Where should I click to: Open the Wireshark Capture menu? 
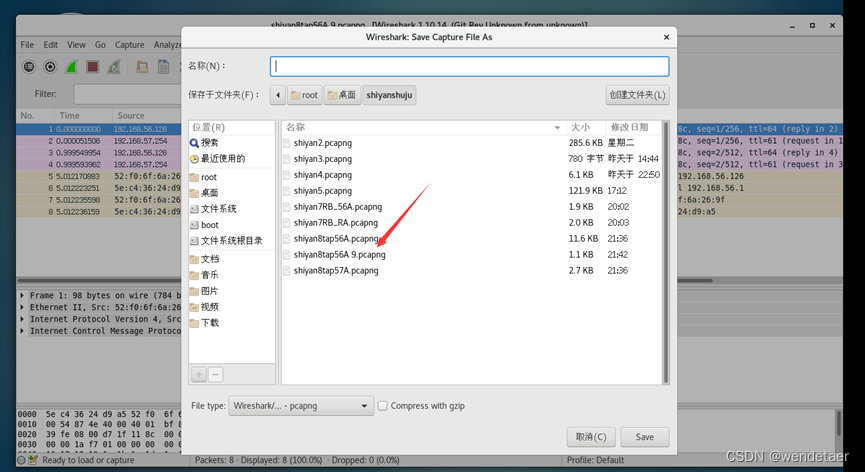[130, 45]
